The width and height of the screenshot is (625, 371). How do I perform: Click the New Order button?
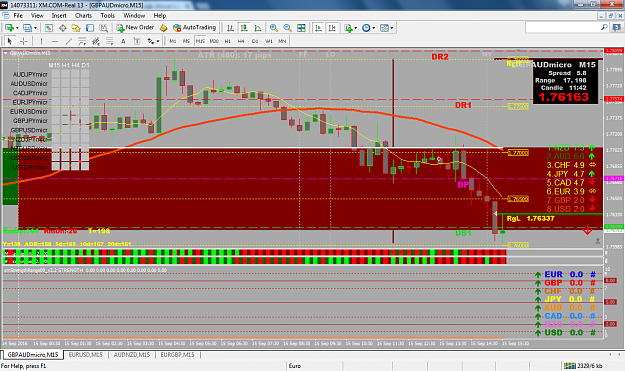coord(135,27)
